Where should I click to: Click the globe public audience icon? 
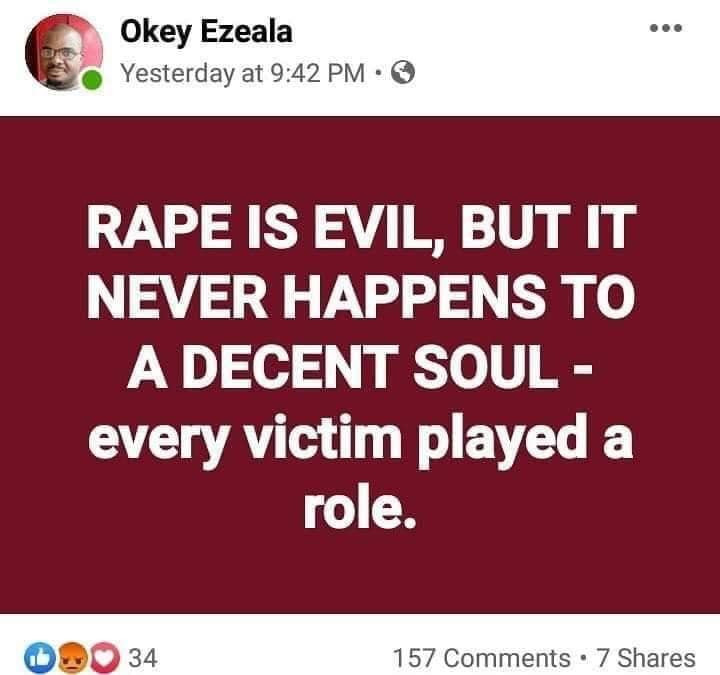pyautogui.click(x=403, y=73)
